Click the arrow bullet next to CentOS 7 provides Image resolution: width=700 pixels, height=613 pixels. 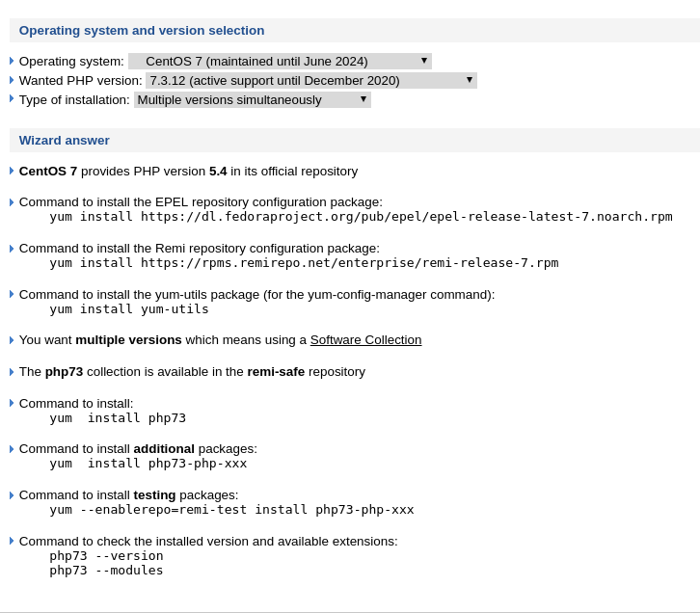click(12, 171)
